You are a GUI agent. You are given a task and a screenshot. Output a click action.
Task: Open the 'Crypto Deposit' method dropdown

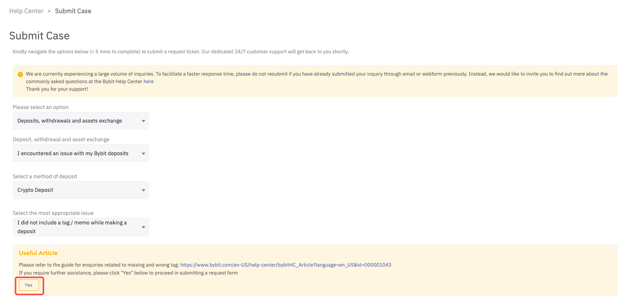click(81, 190)
